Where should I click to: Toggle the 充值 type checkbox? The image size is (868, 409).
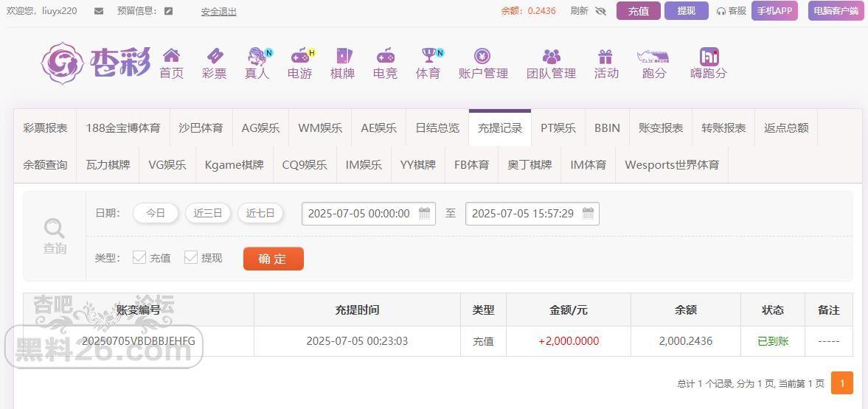tap(139, 257)
